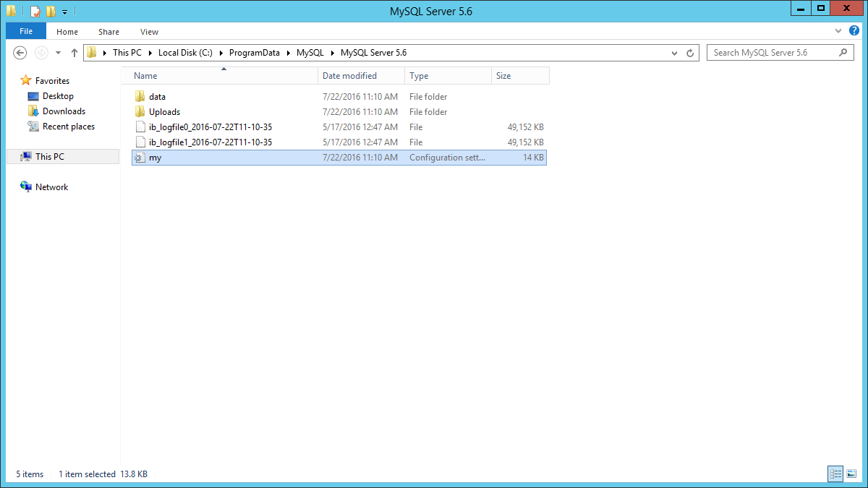Click the window system folder icon
The height and width of the screenshot is (488, 868).
pos(12,12)
